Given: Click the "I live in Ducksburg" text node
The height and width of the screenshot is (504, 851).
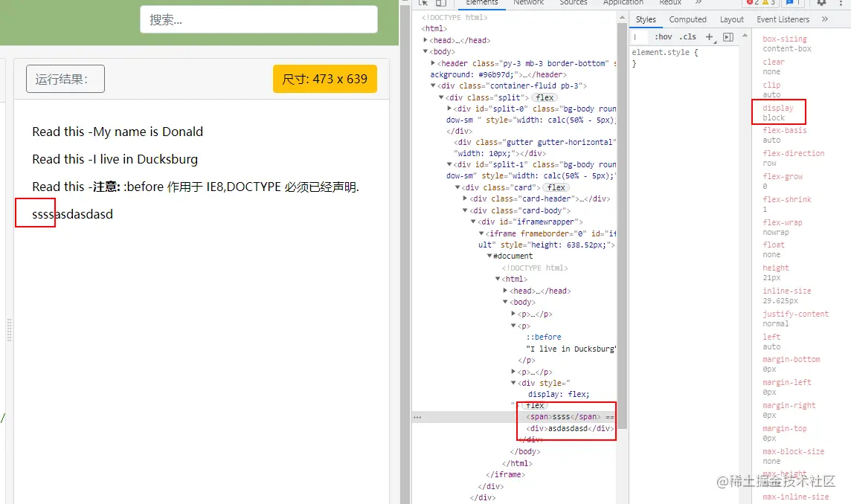Looking at the screenshot, I should point(571,349).
